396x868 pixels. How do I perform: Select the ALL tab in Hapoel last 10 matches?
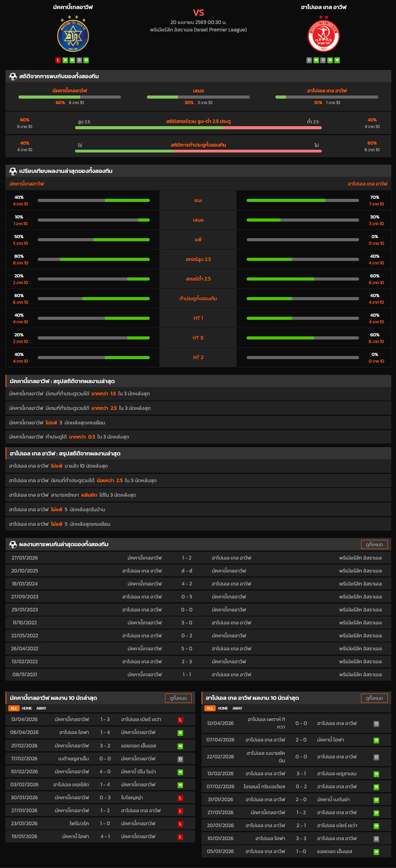click(x=210, y=708)
